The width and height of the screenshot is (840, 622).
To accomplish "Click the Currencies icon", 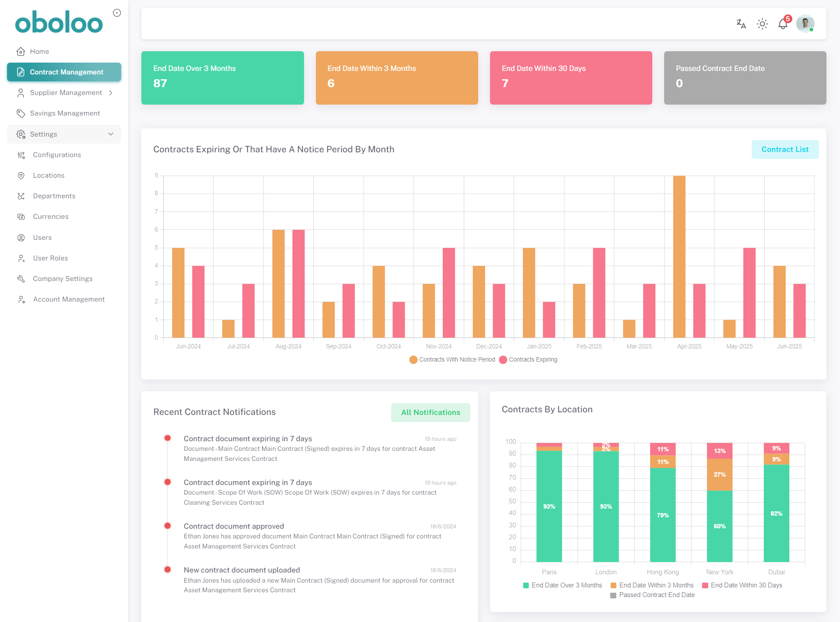I will [21, 217].
